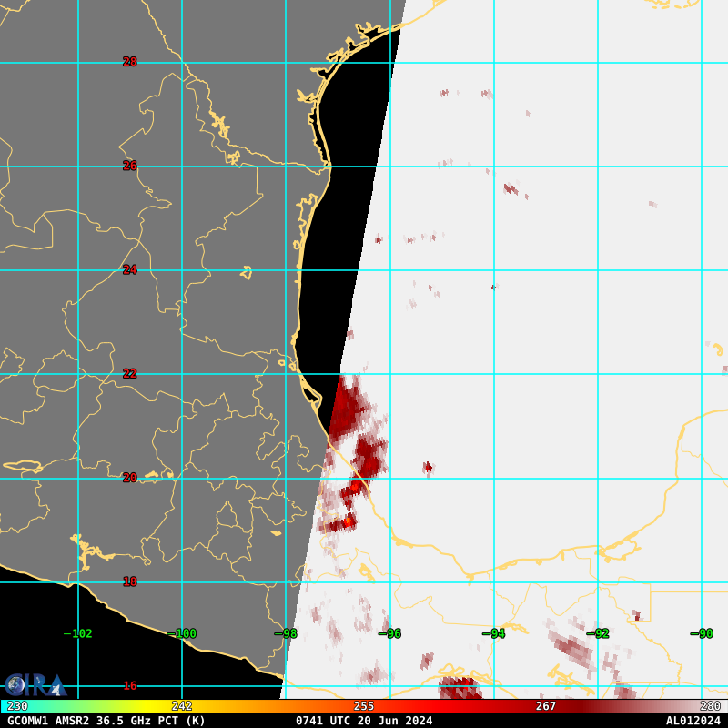The height and width of the screenshot is (728, 728).
Task: Click the GCOMW1 AMSR2 36.5 GHz title
Action: [106, 721]
